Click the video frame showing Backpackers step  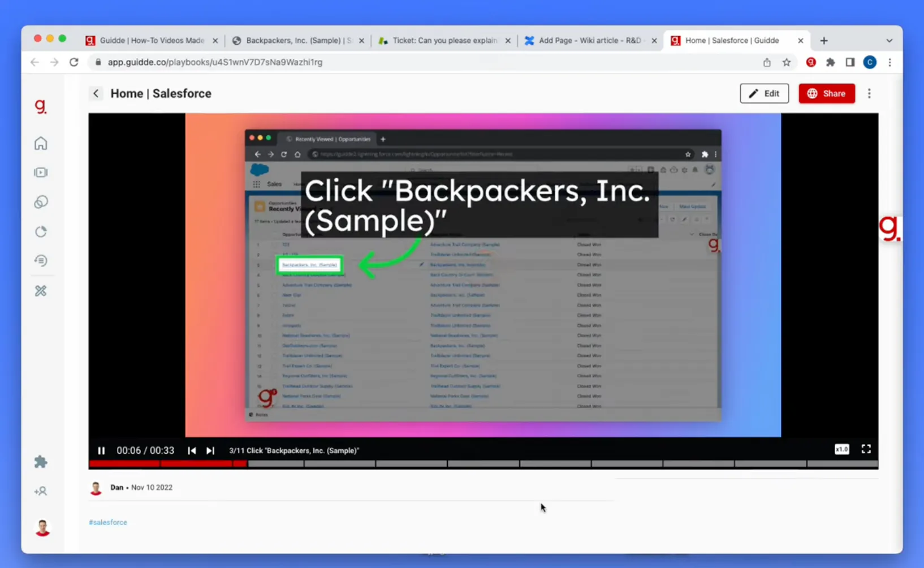483,275
